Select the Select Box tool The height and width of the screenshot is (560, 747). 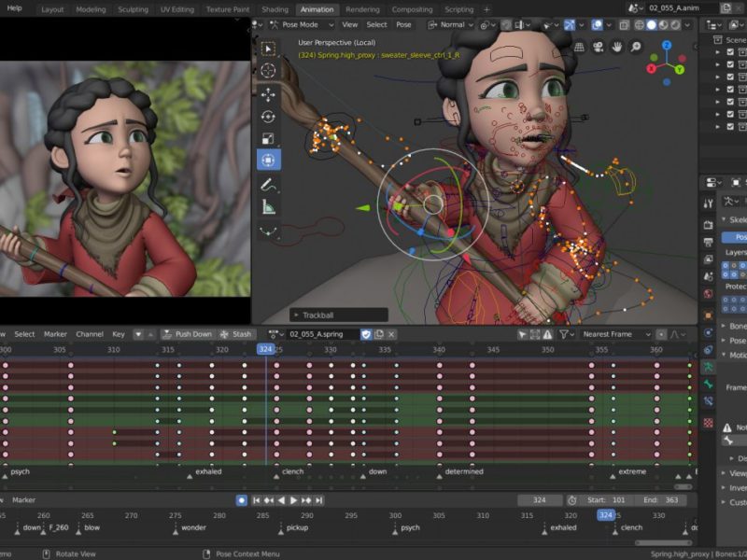tap(268, 49)
